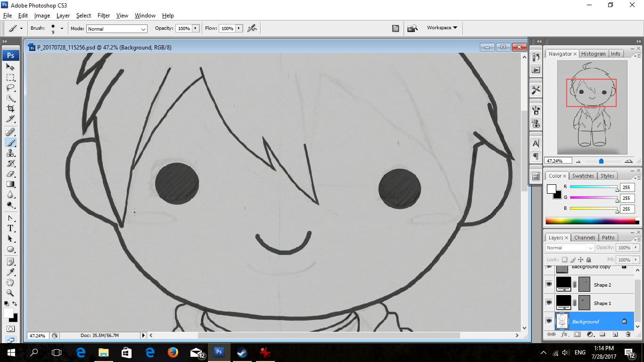Pick the Eraser tool

10,174
